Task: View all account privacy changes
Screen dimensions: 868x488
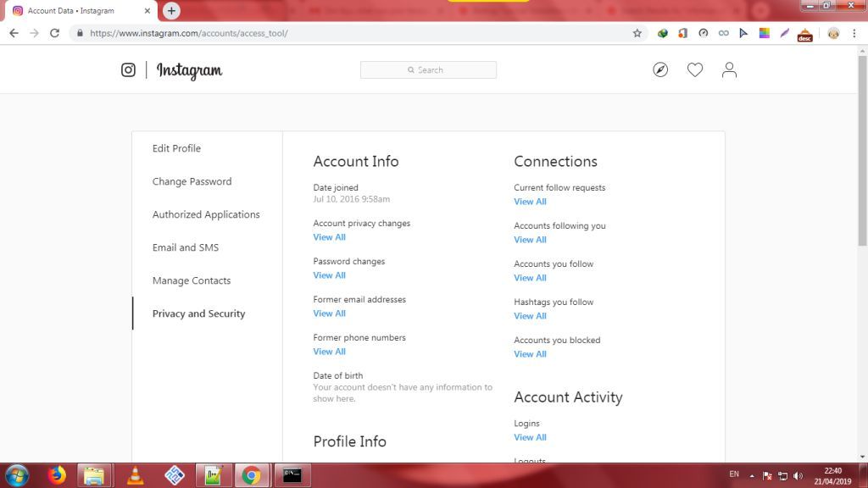Action: [x=329, y=237]
